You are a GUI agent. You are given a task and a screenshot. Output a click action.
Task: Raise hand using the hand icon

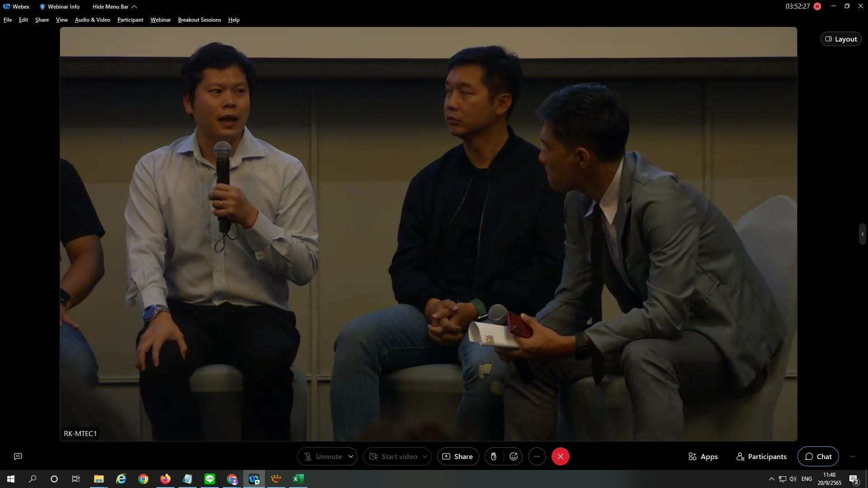click(x=494, y=456)
